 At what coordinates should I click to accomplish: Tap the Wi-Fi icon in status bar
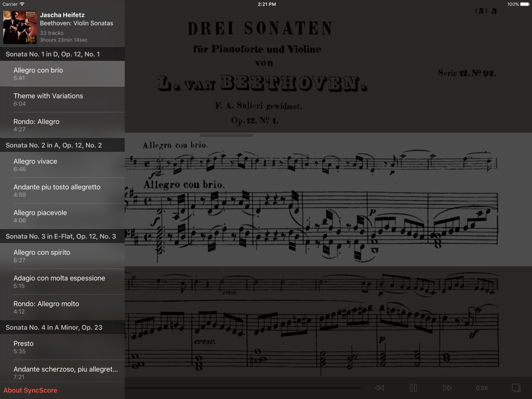coord(22,4)
